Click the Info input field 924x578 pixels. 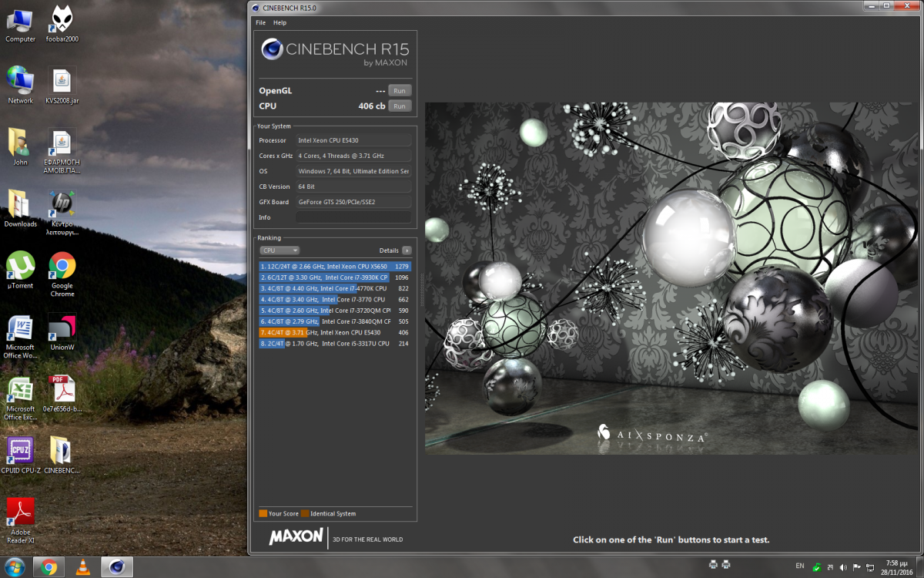click(x=353, y=217)
